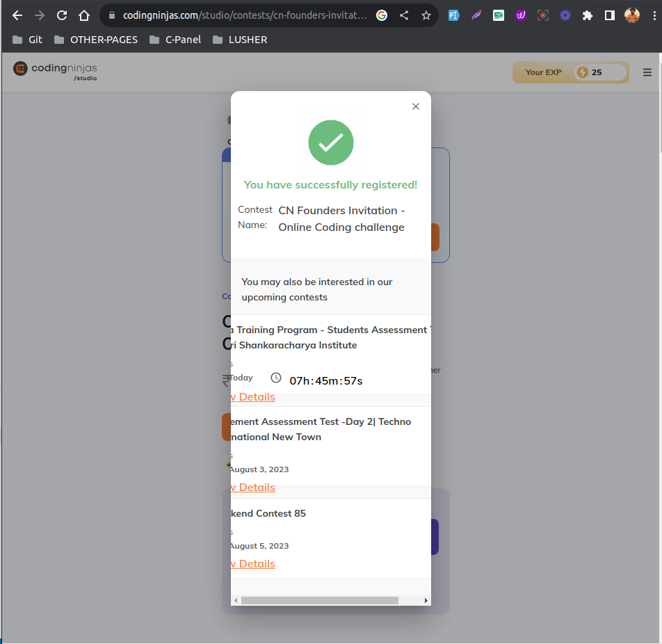The height and width of the screenshot is (644, 662).
Task: Click the padlock site info icon
Action: [112, 15]
